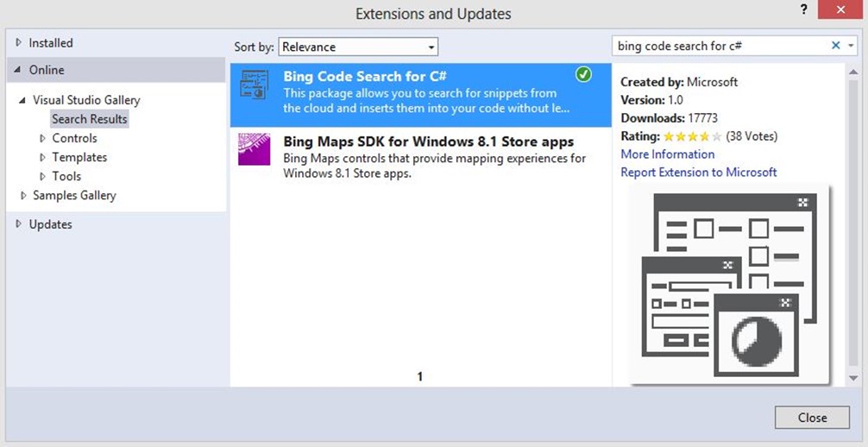The width and height of the screenshot is (868, 447).
Task: Collapse the Visual Studio Gallery node
Action: coord(22,101)
